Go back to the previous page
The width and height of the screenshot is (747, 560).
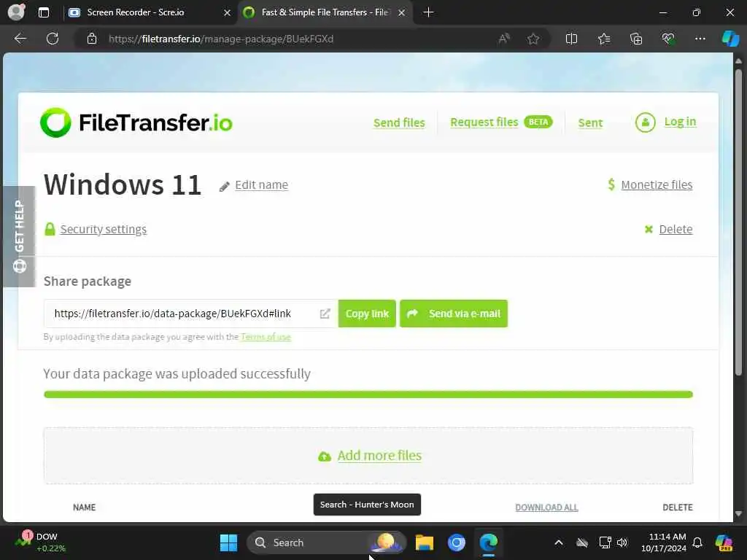(x=20, y=39)
